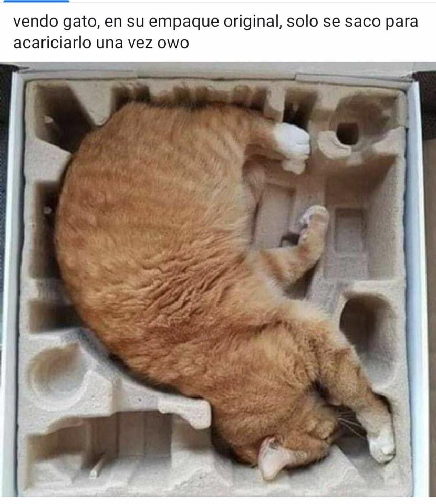Open the cat photo in the post

click(x=218, y=280)
